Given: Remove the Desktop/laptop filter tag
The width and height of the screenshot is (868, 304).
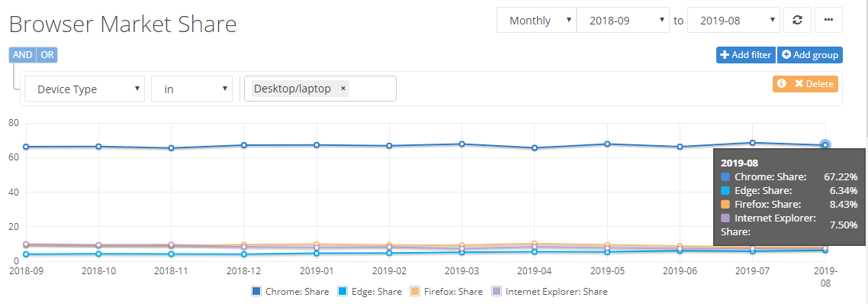Looking at the screenshot, I should tap(342, 89).
